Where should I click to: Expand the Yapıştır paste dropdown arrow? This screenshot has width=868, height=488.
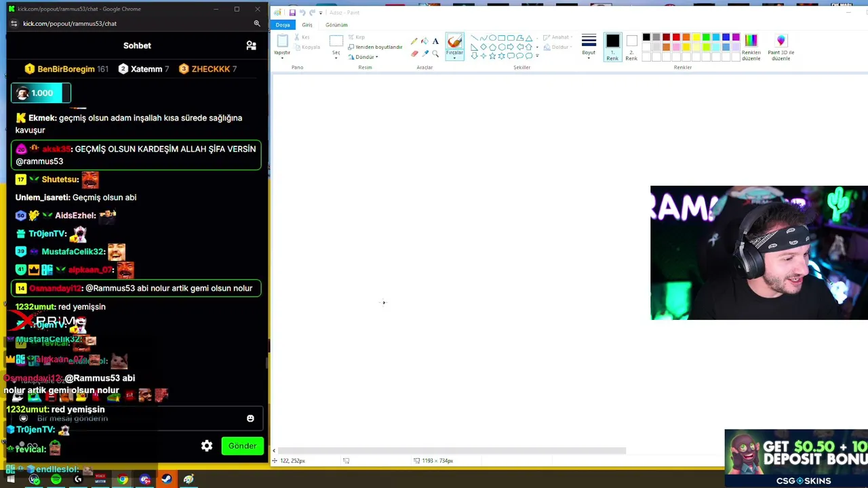(282, 58)
